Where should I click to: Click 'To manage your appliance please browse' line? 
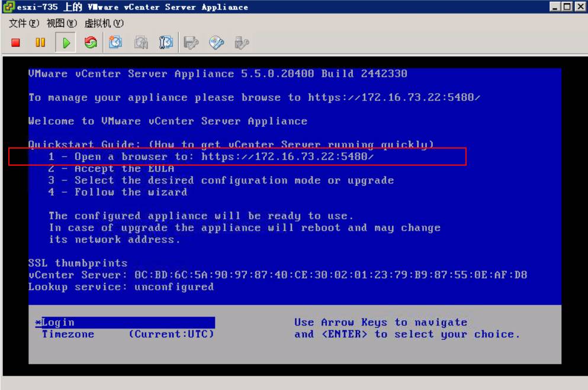[254, 98]
